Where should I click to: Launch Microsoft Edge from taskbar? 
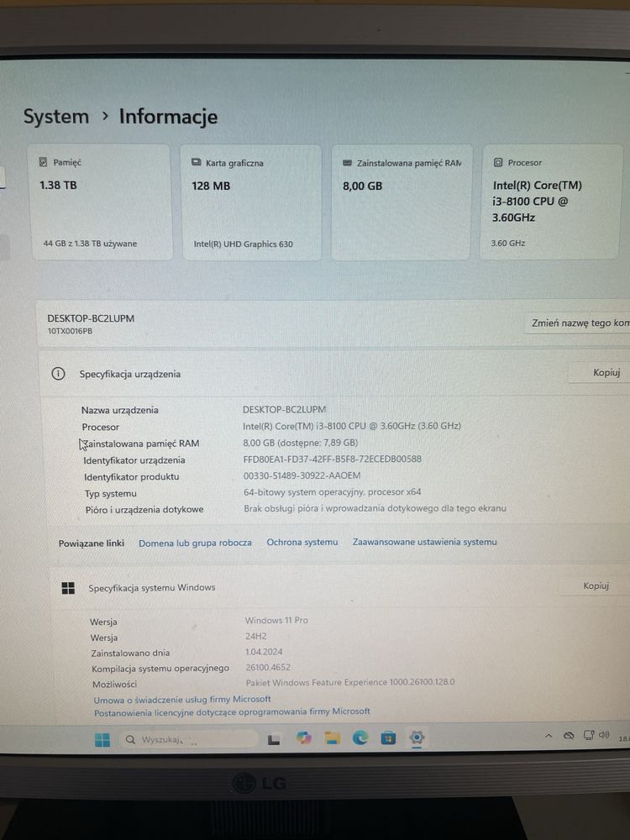(x=360, y=738)
